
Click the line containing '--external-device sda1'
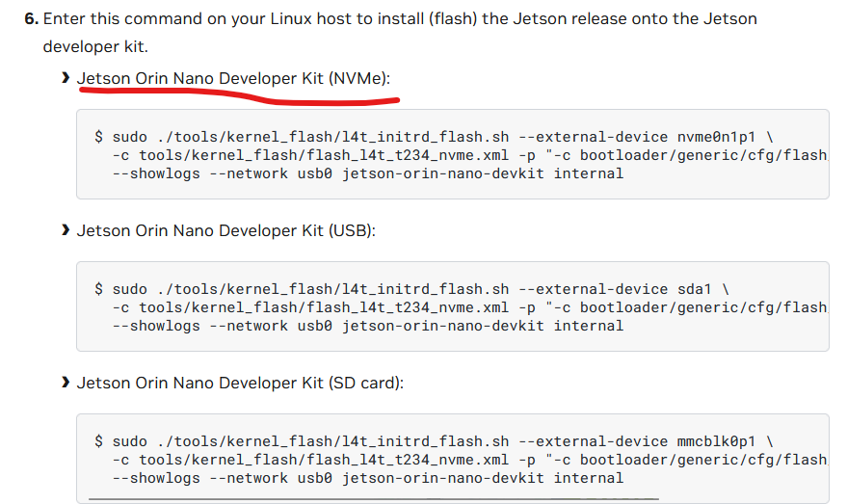coord(411,289)
